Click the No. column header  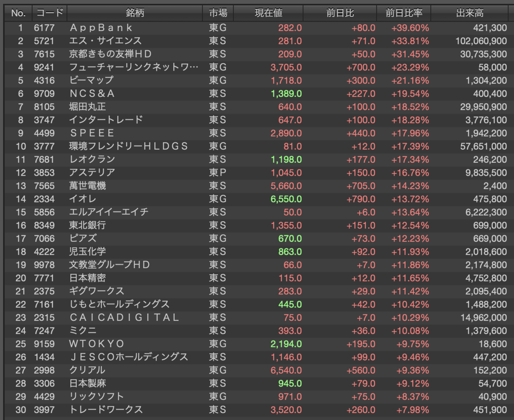click(x=18, y=13)
